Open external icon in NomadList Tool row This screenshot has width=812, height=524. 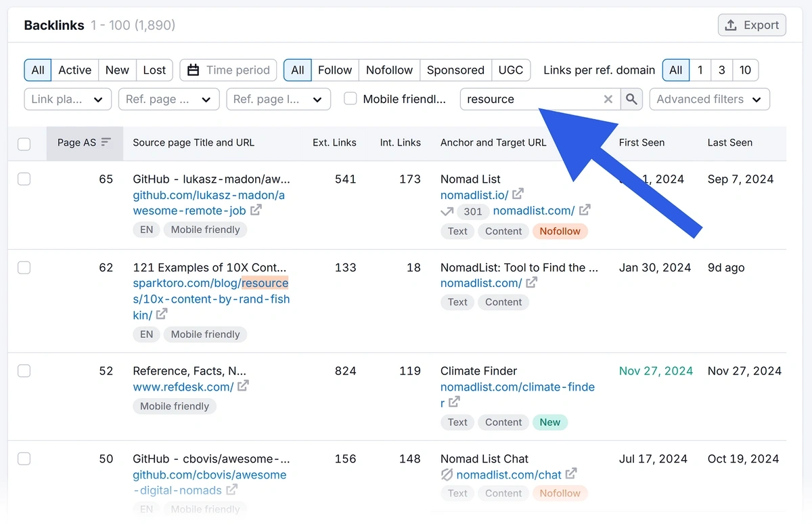[x=532, y=282]
